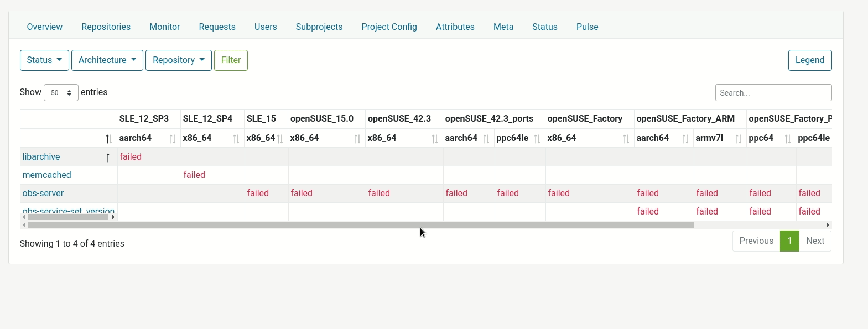This screenshot has width=868, height=329.
Task: Focus the Search input field
Action: tap(773, 92)
